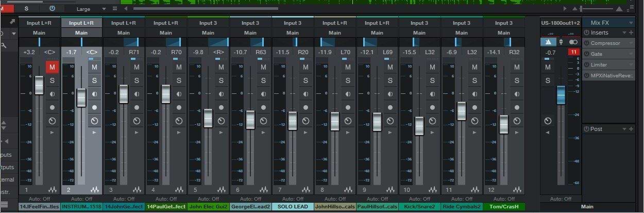Click the metronome icon on main output

pyautogui.click(x=548, y=42)
